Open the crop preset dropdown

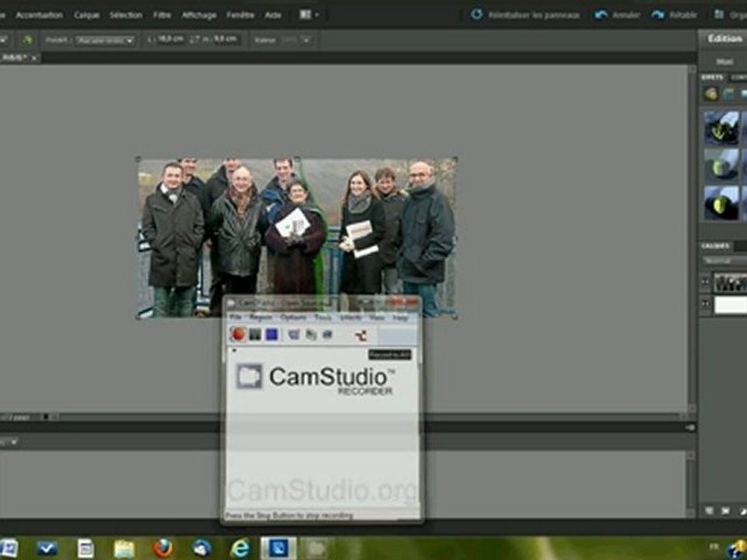point(105,40)
